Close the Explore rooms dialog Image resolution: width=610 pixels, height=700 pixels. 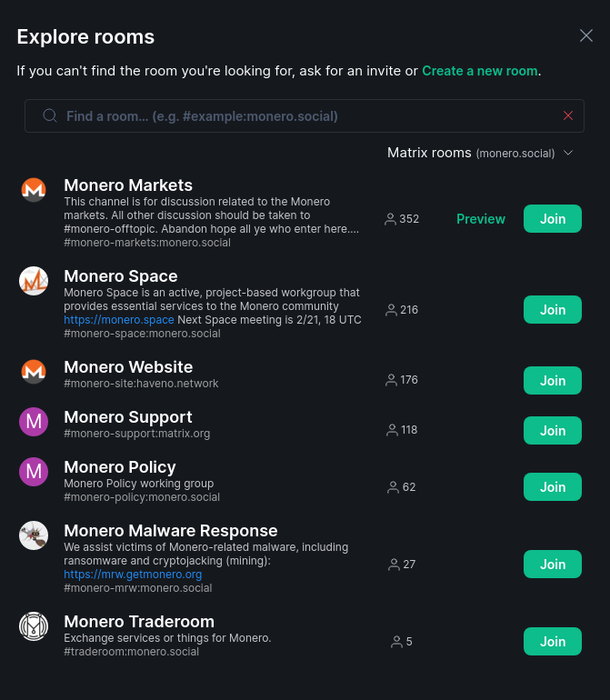click(585, 35)
